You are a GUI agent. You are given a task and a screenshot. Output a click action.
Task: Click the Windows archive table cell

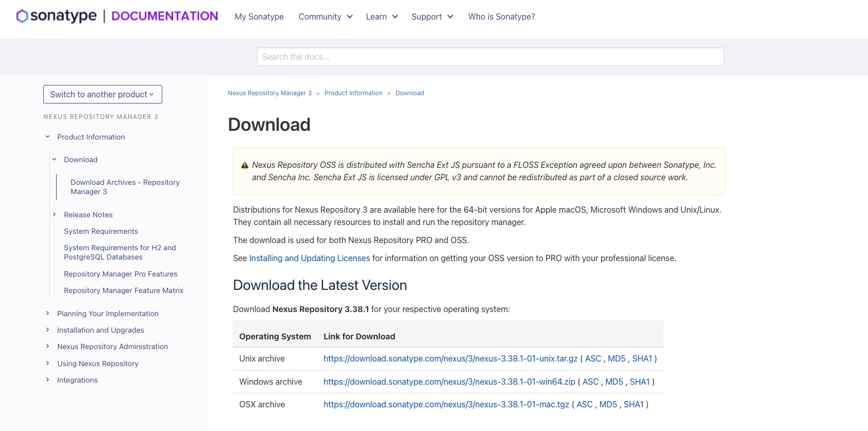click(275, 382)
